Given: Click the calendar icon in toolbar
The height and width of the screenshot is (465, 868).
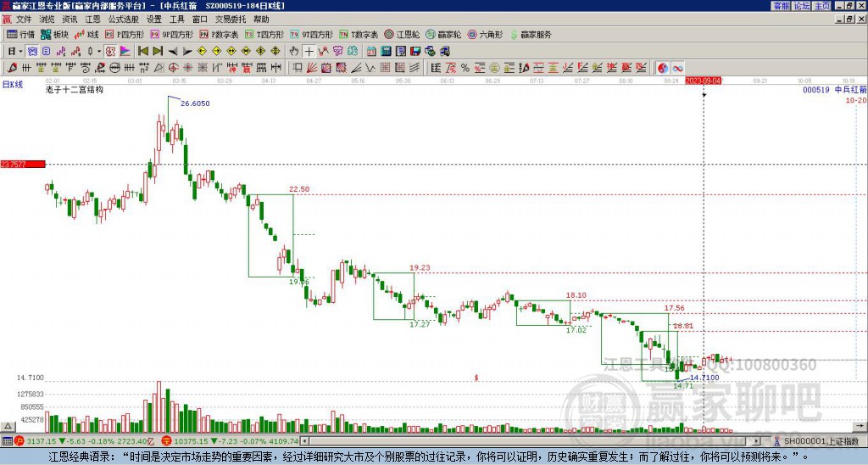Looking at the screenshot, I should pos(371,52).
